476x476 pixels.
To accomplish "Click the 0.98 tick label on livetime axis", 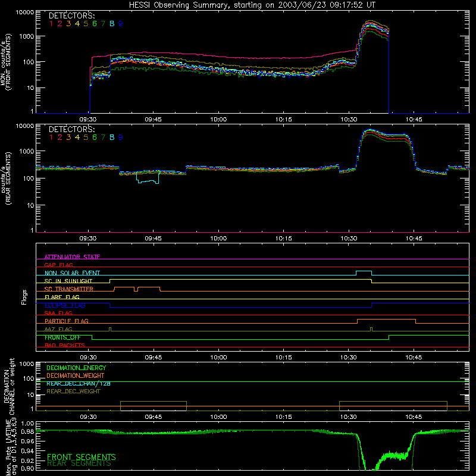I will click(x=27, y=432).
